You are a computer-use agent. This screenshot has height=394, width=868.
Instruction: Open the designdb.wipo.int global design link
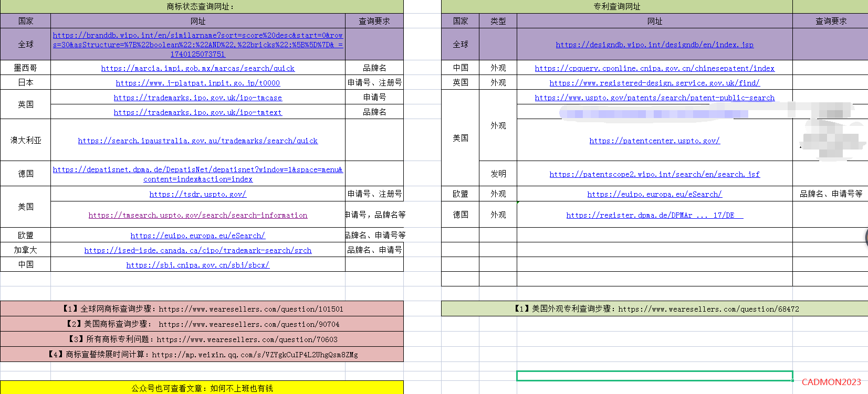654,45
